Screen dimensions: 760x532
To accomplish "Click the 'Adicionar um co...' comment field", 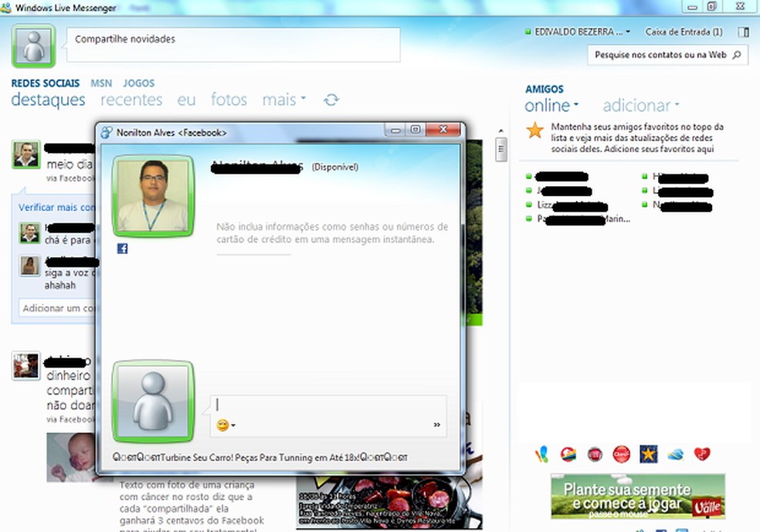I will click(57, 308).
